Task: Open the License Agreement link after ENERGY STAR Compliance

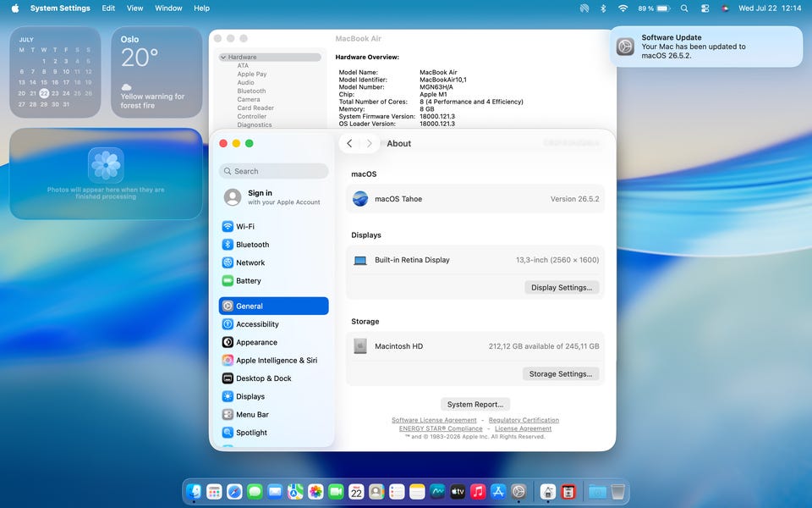Action: tap(523, 428)
